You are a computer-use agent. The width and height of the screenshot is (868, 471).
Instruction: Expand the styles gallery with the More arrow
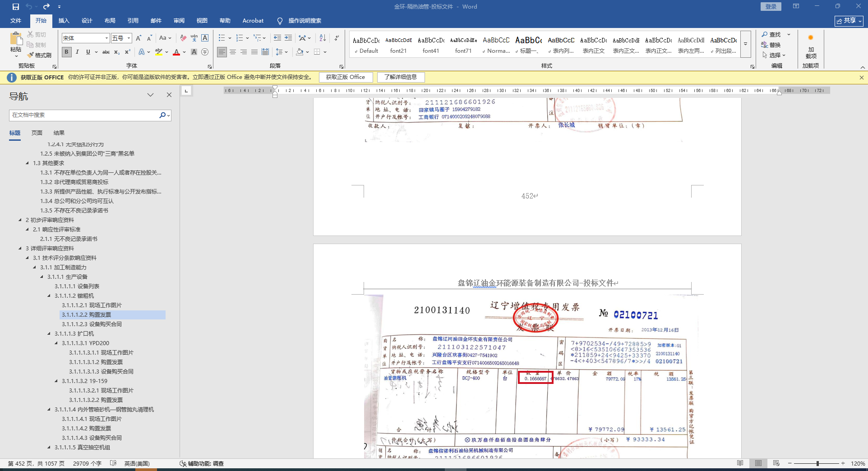pyautogui.click(x=745, y=44)
